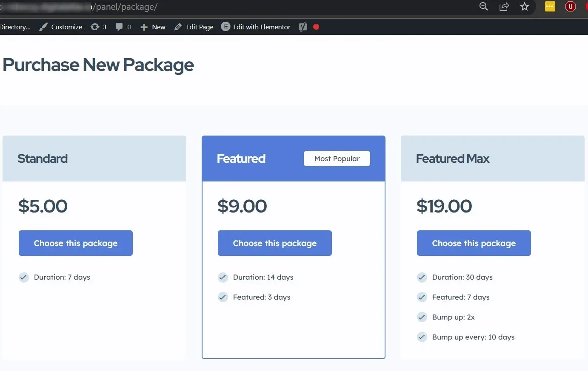Click the check icon beside Duration: 7 days
The height and width of the screenshot is (371, 588).
click(24, 278)
